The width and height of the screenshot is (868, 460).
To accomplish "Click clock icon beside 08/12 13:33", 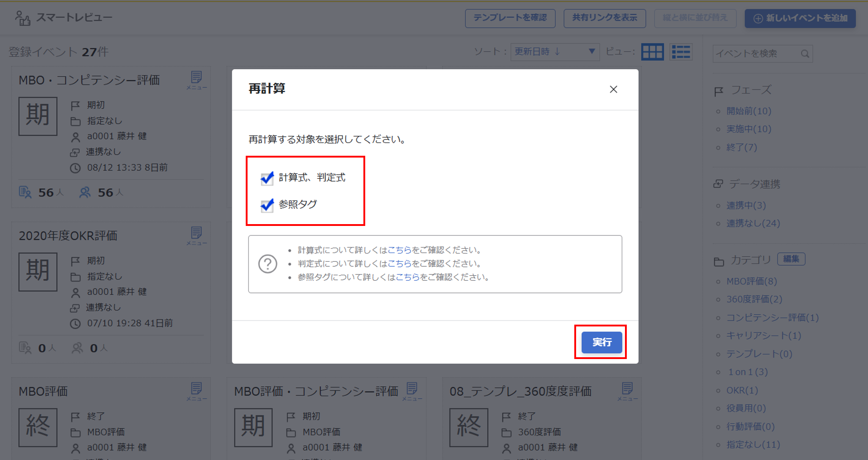I will 75,168.
